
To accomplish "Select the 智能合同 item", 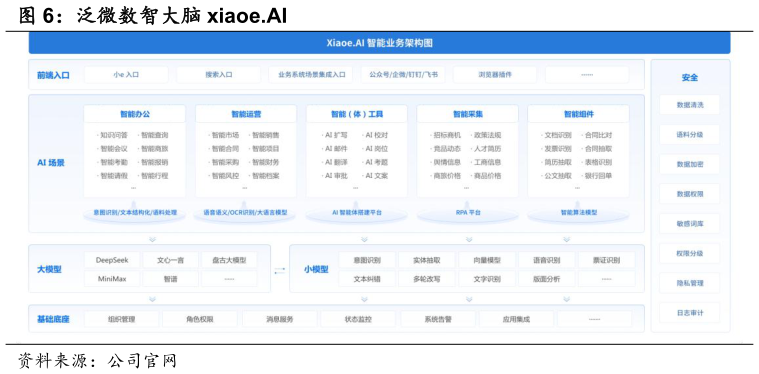I will pos(225,149).
